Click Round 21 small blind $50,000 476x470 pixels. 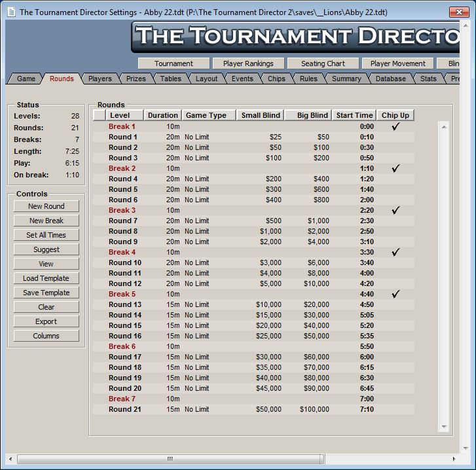(268, 409)
